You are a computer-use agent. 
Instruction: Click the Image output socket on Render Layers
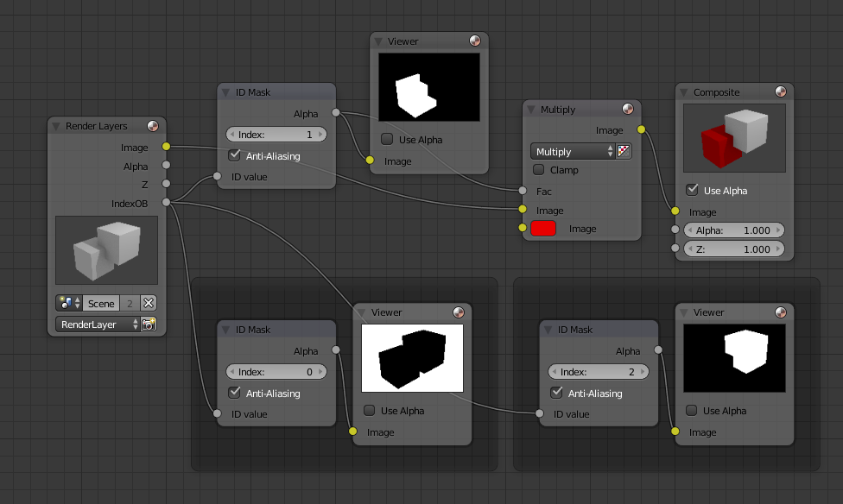point(166,147)
